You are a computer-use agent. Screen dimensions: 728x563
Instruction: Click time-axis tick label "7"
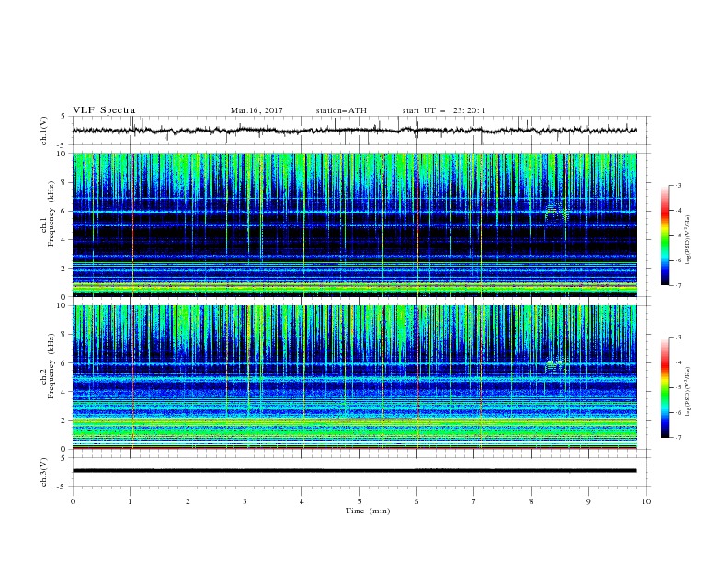(474, 501)
